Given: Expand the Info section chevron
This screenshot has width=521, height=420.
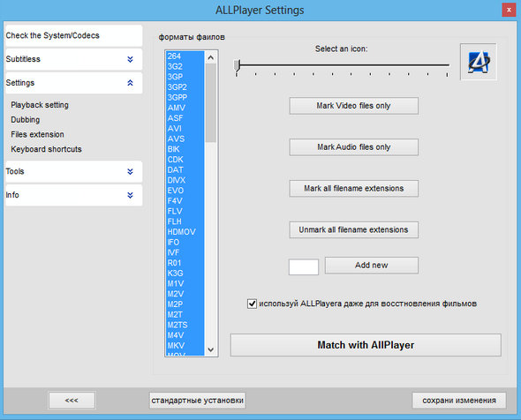Looking at the screenshot, I should 131,195.
